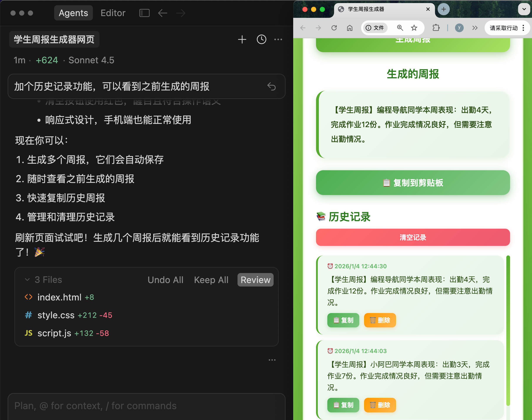Screen dimensions: 532x420
Task: Open chat history clock icon
Action: click(261, 39)
